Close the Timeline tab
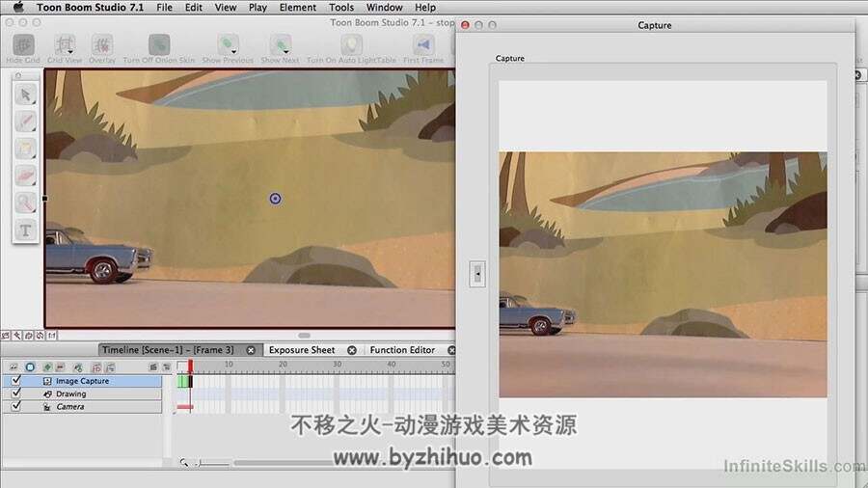Screen dimensions: 868x488 [x=251, y=350]
